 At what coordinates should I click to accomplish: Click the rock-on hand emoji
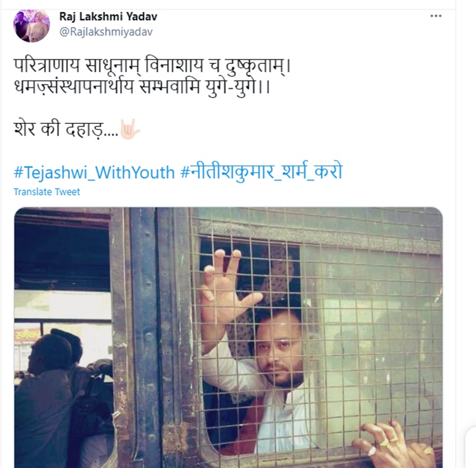pos(130,129)
